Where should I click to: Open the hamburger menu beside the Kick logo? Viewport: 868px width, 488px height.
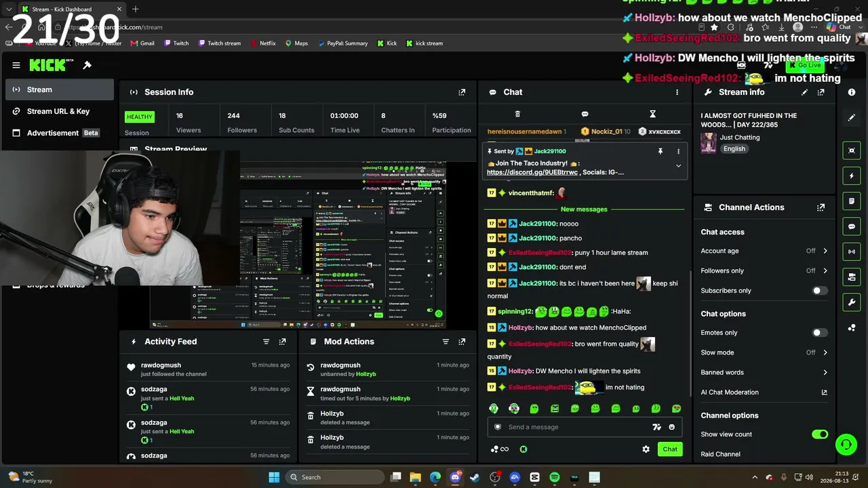click(16, 65)
